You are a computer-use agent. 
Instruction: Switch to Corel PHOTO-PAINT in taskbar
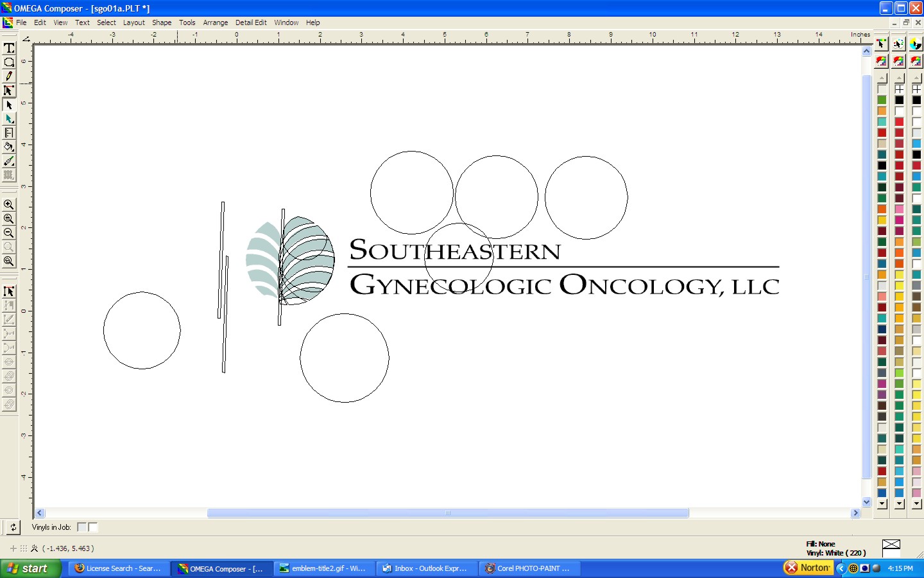tap(529, 568)
